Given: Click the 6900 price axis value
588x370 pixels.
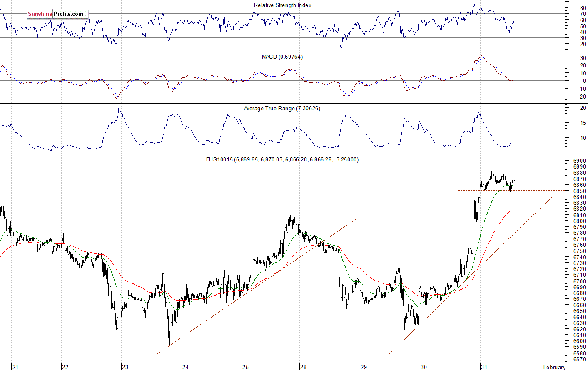Looking at the screenshot, I should click(x=580, y=161).
